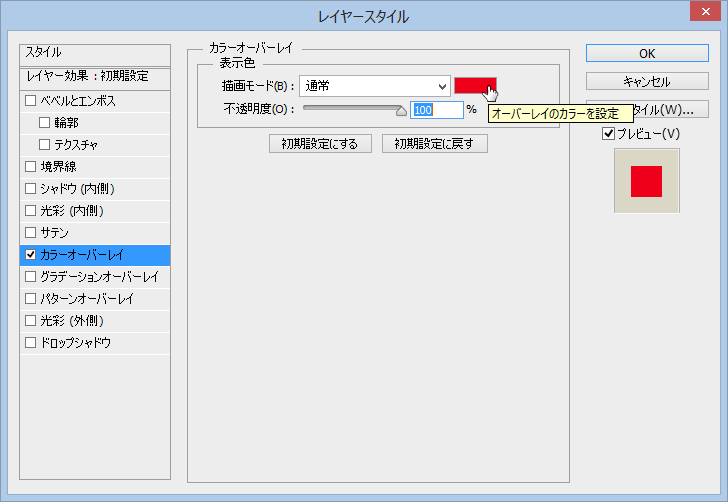Viewport: 728px width, 502px height.
Task: Click the 不透明度 slider handle
Action: [402, 111]
